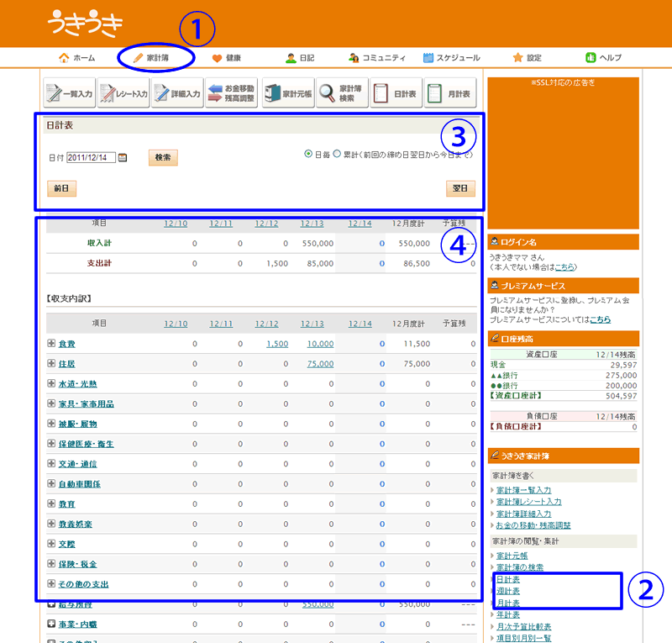
Task: Open 日計表 sidebar link
Action: (x=508, y=579)
